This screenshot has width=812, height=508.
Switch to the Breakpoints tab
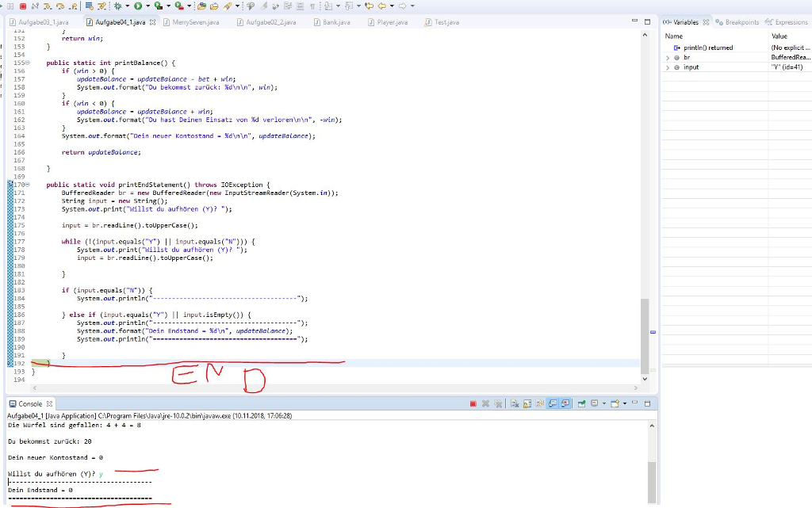click(x=741, y=22)
